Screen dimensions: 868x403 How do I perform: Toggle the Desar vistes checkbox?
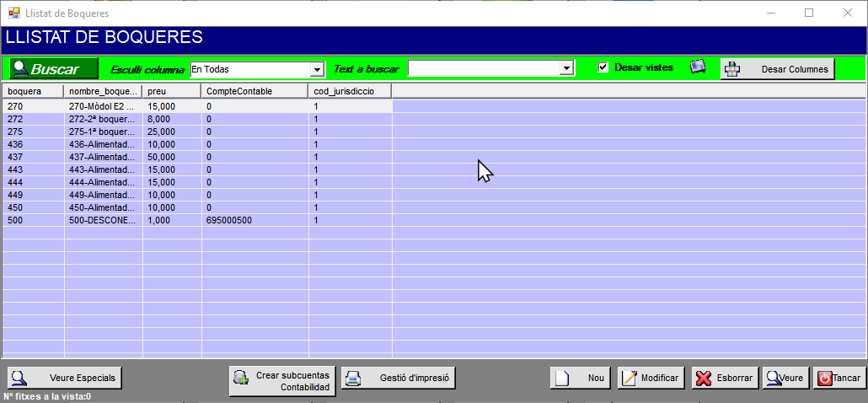click(x=603, y=67)
